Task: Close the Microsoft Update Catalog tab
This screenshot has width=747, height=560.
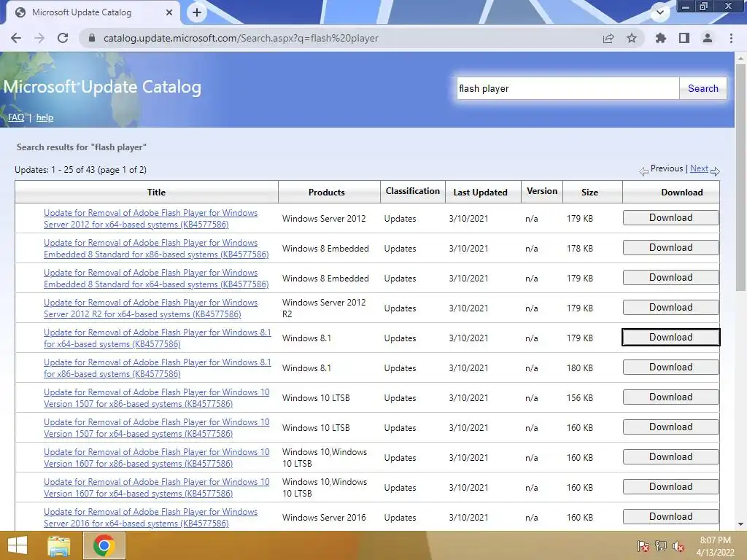Action: (169, 12)
